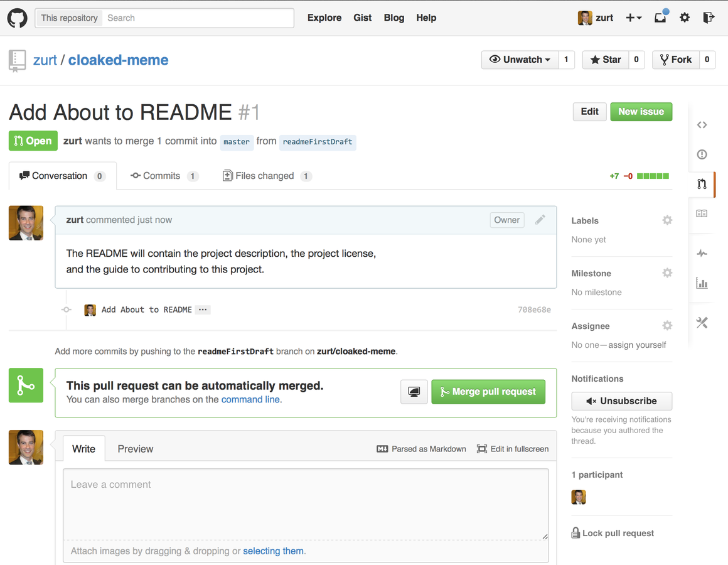728x565 pixels.
Task: Open zurt avatar beside the comment
Action: (x=26, y=223)
